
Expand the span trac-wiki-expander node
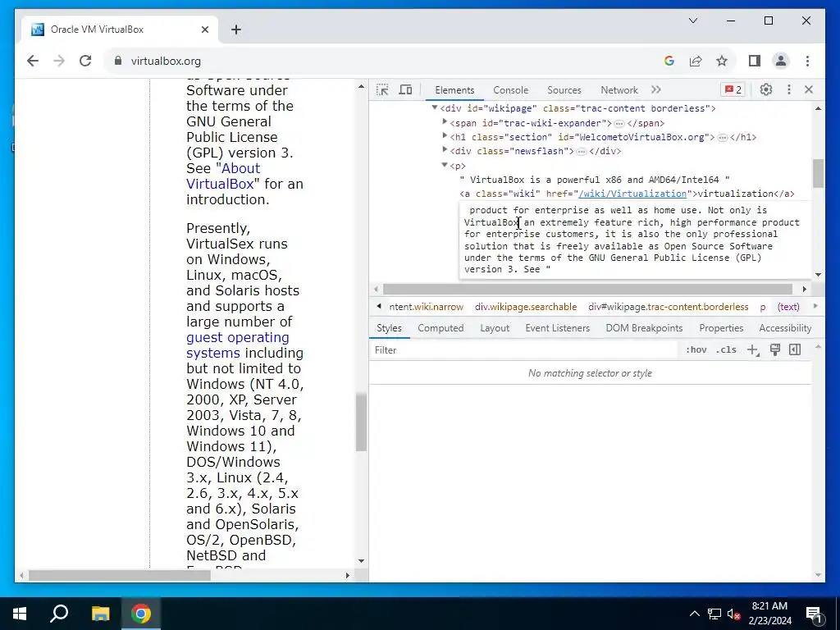pyautogui.click(x=445, y=123)
